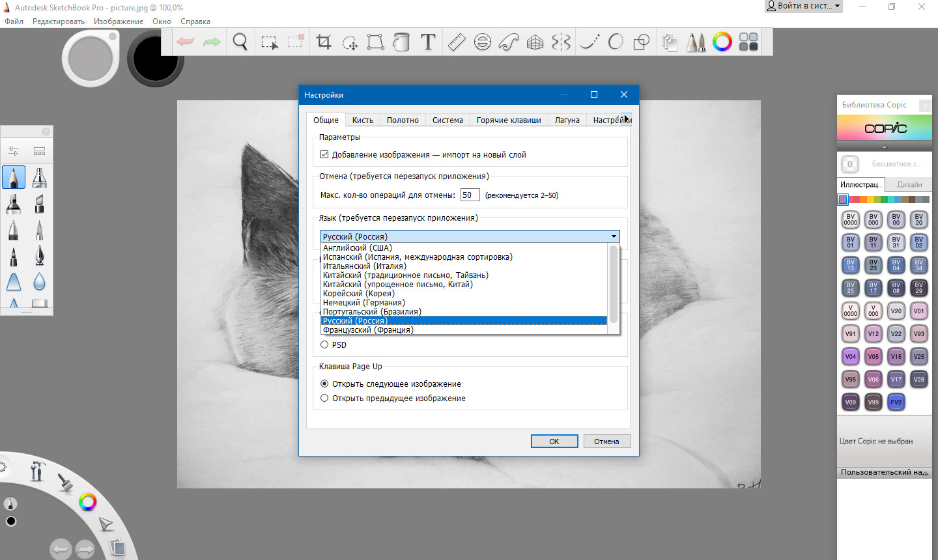Choose 'Французский (Франция)' from language list
This screenshot has width=938, height=560.
pos(464,329)
